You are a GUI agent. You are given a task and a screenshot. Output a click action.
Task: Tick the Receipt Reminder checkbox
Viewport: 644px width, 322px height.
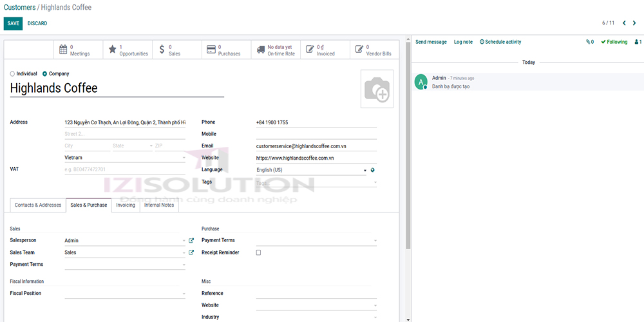pyautogui.click(x=258, y=252)
